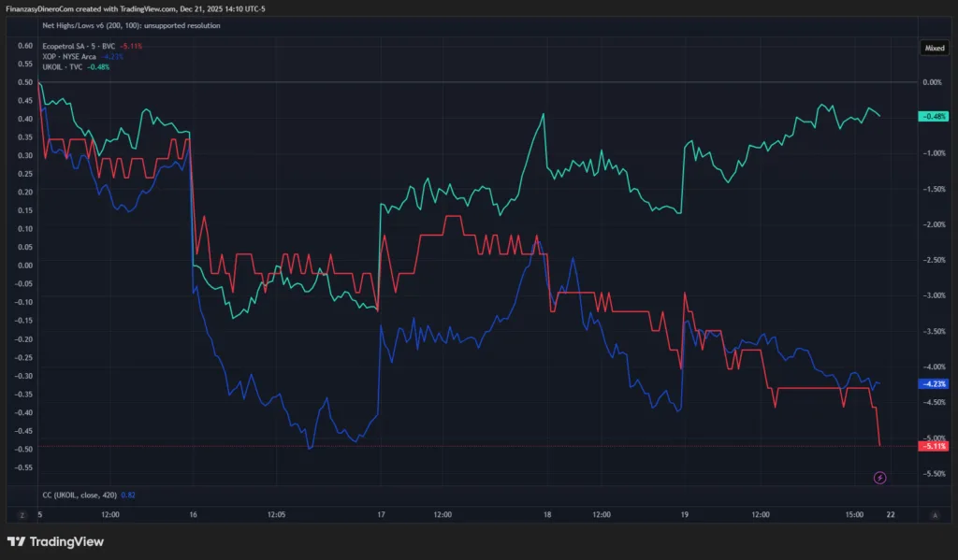Click the TradingView logo

(x=56, y=541)
